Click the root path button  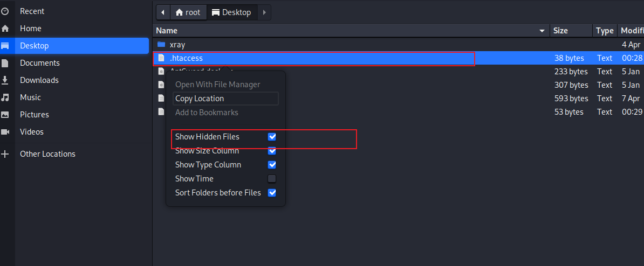point(188,12)
